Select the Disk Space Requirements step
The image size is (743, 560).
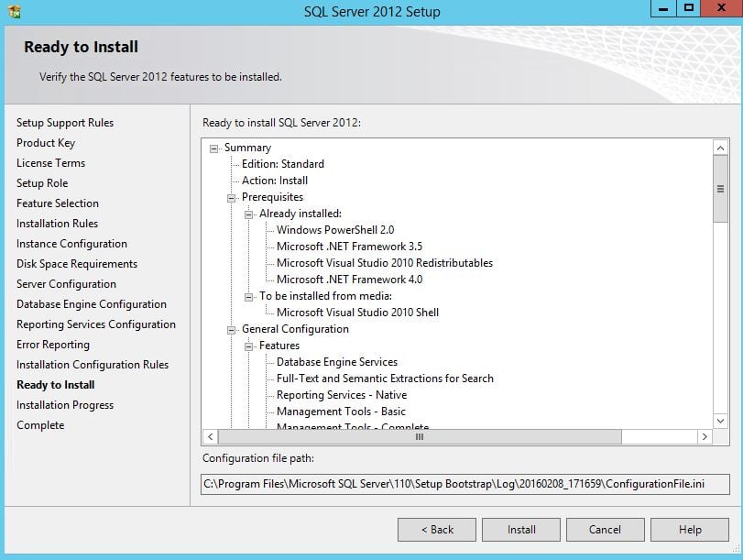(x=77, y=264)
